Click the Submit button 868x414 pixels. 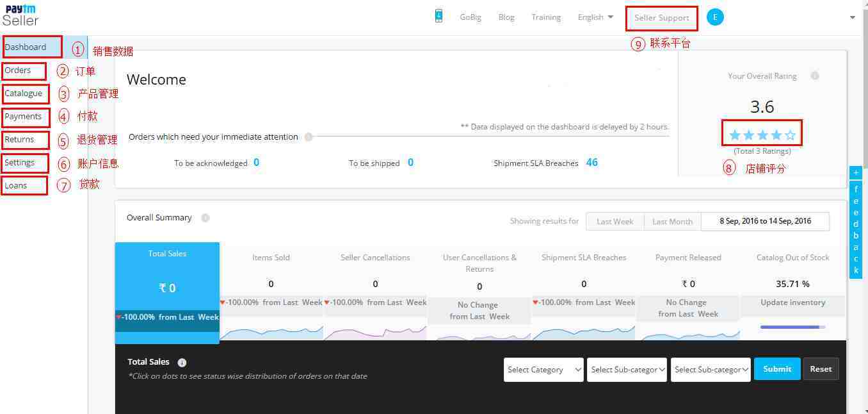coord(777,369)
